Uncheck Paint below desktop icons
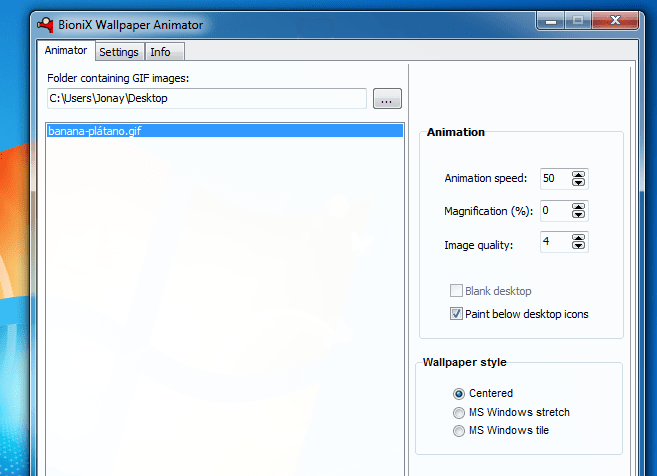 (456, 314)
